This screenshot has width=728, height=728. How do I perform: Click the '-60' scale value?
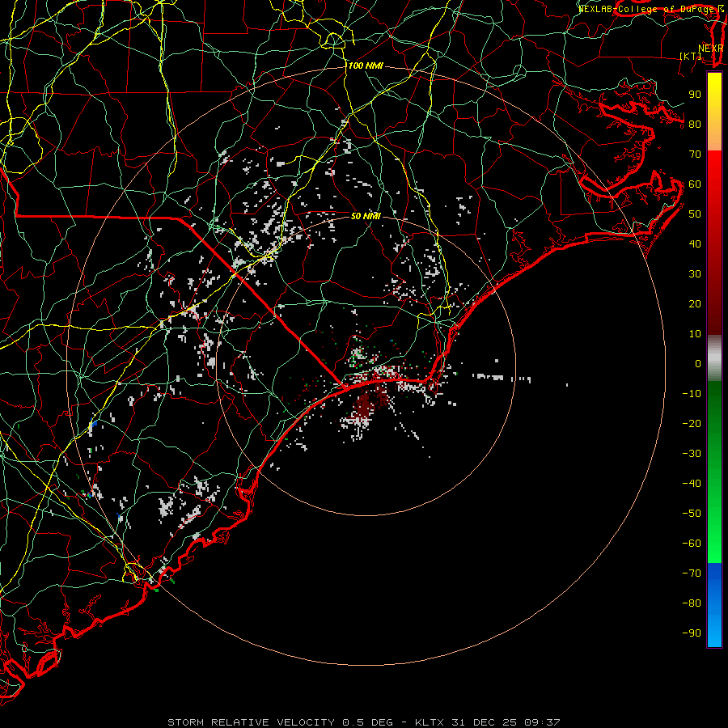click(692, 544)
